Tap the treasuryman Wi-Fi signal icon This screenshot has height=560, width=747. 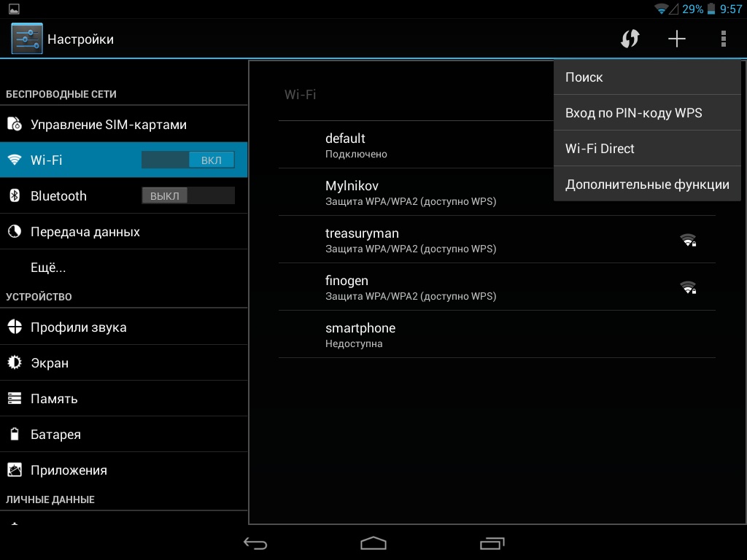pos(688,240)
